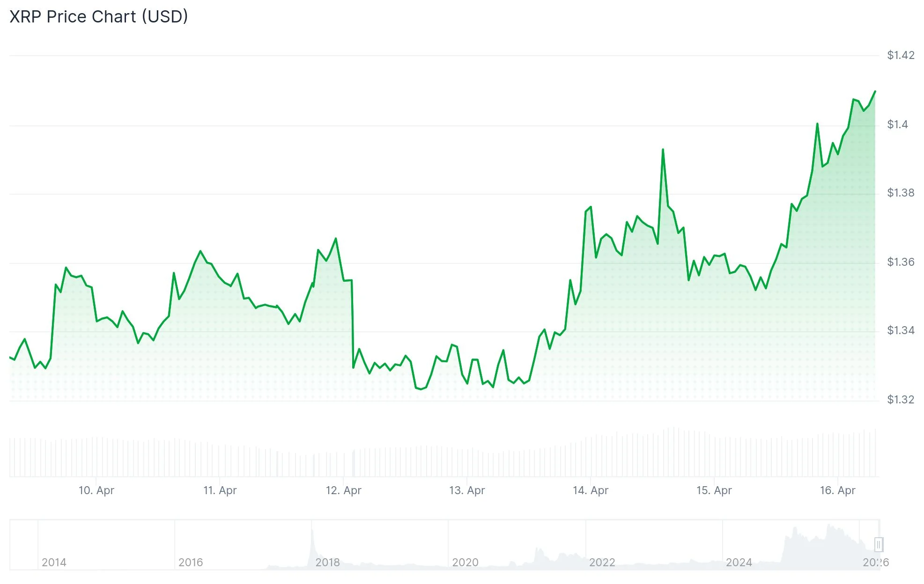Click the 15. Apr date label
The width and height of the screenshot is (924, 584).
(x=714, y=490)
